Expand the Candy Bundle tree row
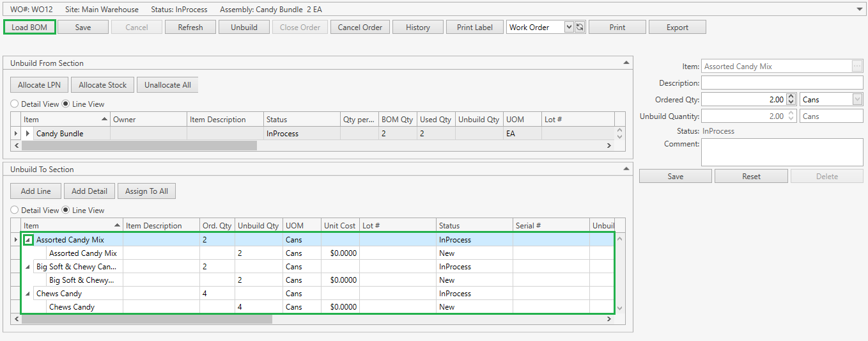868x341 pixels. tap(27, 134)
